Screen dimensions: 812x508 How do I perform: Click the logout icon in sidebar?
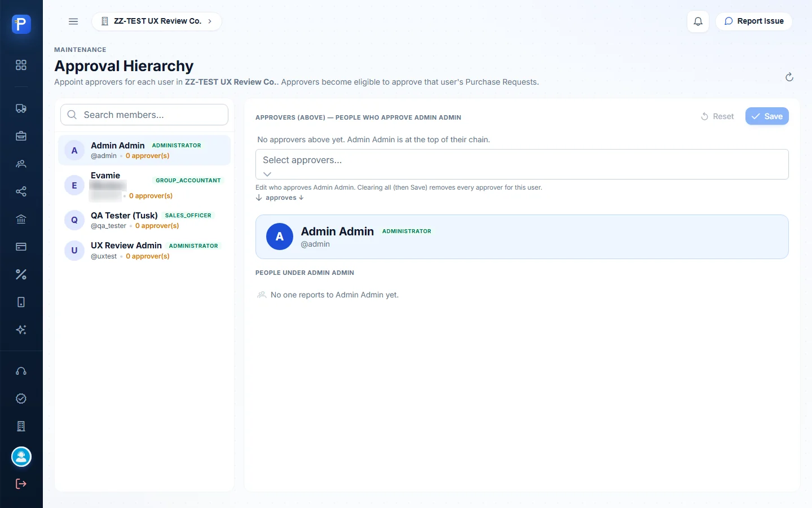tap(21, 484)
